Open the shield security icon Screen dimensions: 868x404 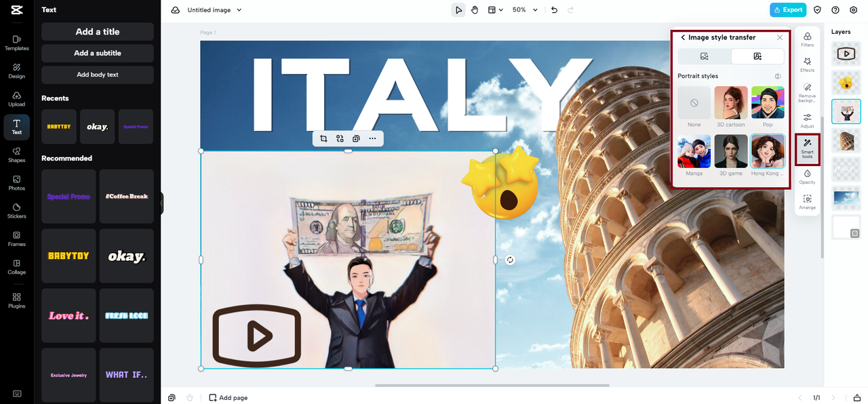[817, 10]
